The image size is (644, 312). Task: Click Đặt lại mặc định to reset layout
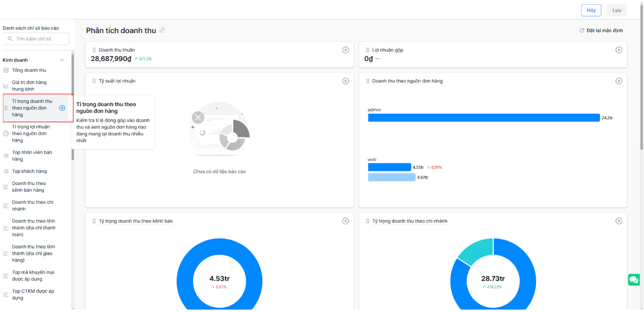tap(601, 31)
